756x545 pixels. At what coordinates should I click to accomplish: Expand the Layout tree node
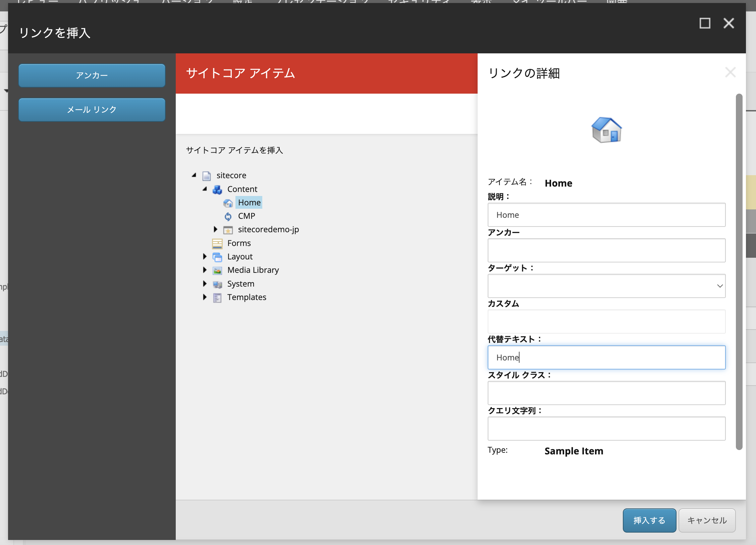pos(205,256)
